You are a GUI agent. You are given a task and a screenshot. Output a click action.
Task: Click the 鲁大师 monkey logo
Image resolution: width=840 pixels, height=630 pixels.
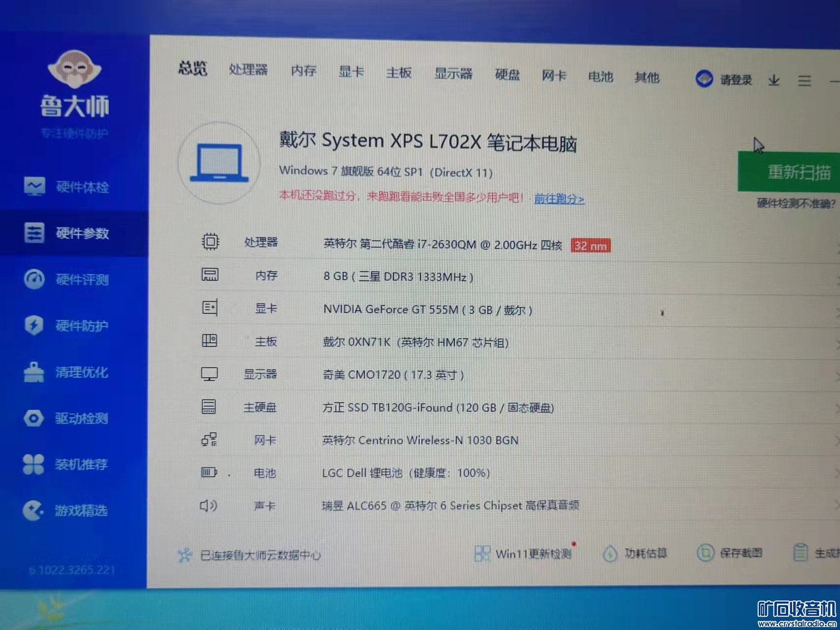point(74,70)
